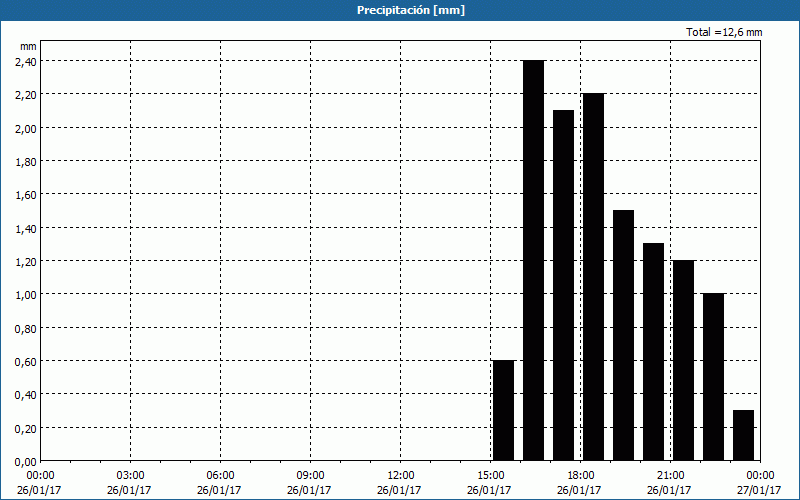The width and height of the screenshot is (800, 500).
Task: Click the 2,20 y-axis value
Action: coord(26,95)
